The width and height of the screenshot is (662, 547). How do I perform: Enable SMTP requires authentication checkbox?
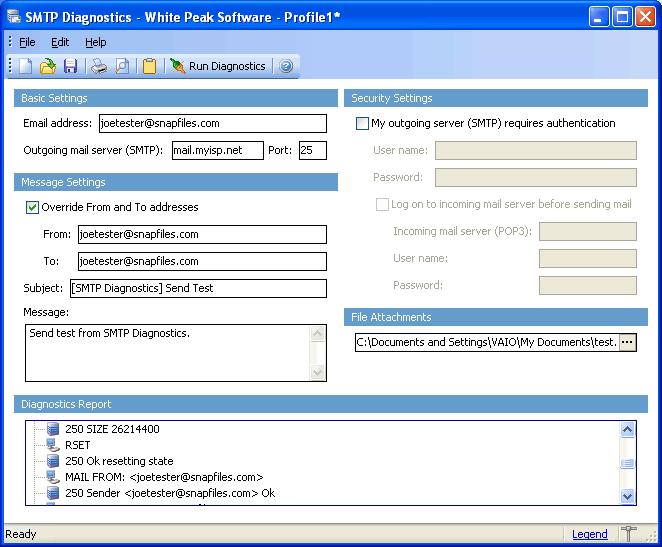pyautogui.click(x=362, y=124)
